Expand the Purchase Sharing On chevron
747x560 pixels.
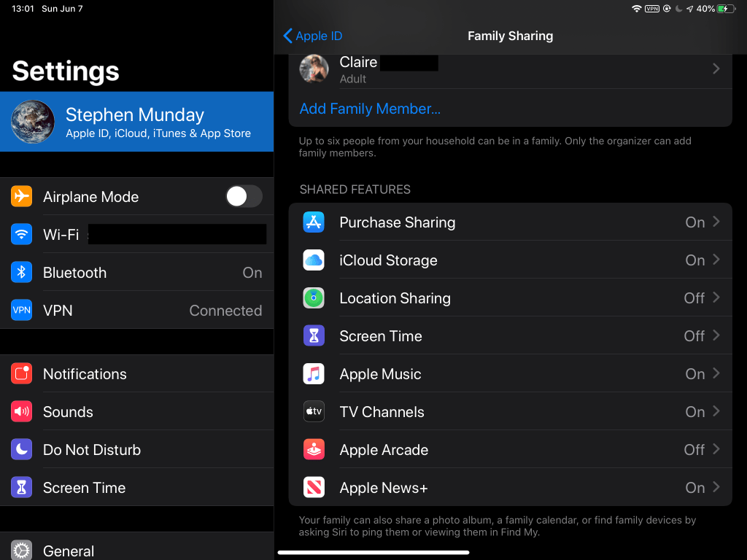click(716, 222)
